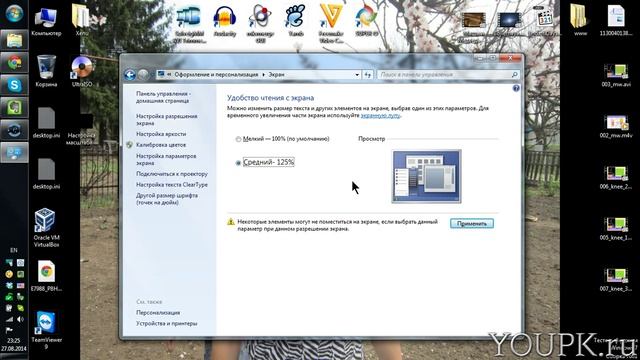
Task: Select the TeamViewer 9 desktop icon
Action: coord(46,330)
